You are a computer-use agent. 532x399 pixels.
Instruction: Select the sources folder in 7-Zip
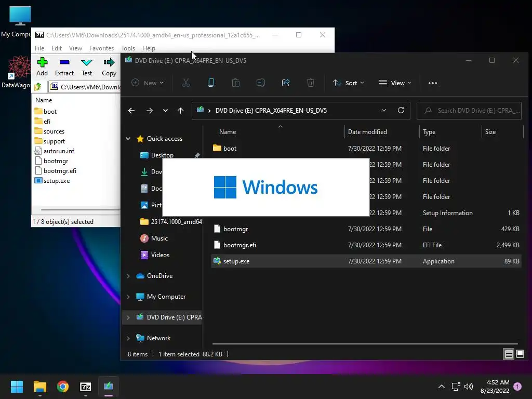(x=54, y=131)
